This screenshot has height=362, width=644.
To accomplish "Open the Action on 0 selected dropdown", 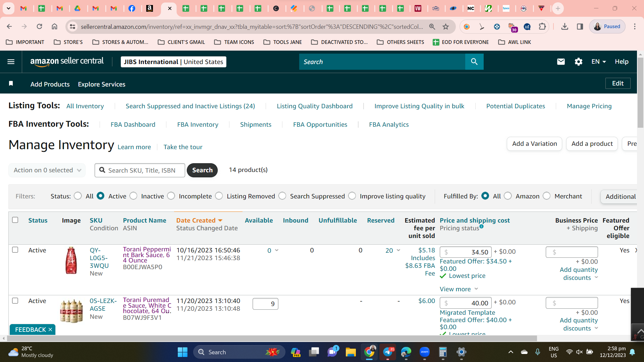I will (x=47, y=170).
